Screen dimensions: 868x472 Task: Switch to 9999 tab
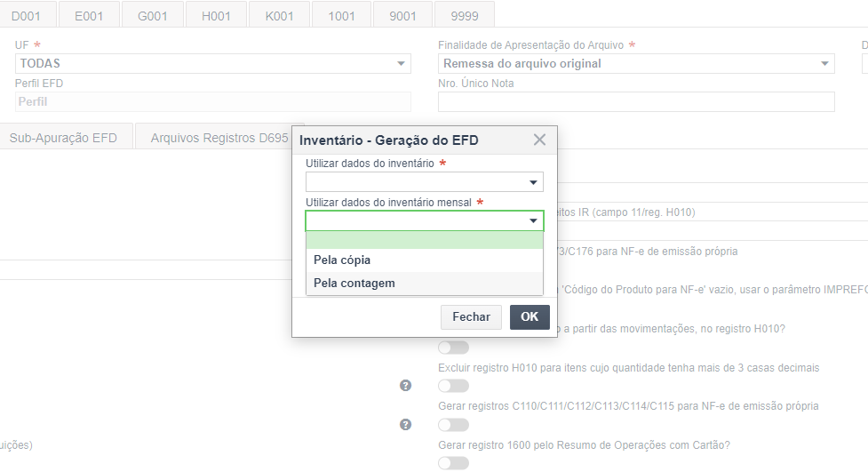[x=465, y=15]
